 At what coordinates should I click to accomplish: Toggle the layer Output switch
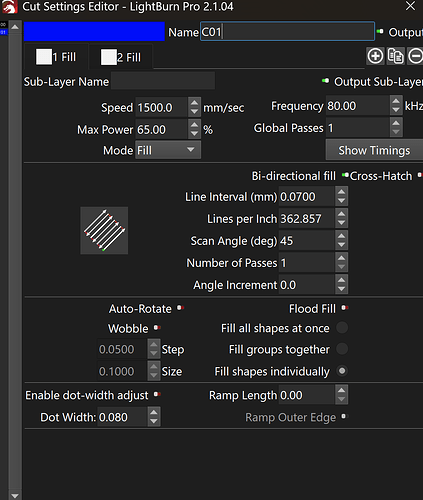[x=380, y=32]
